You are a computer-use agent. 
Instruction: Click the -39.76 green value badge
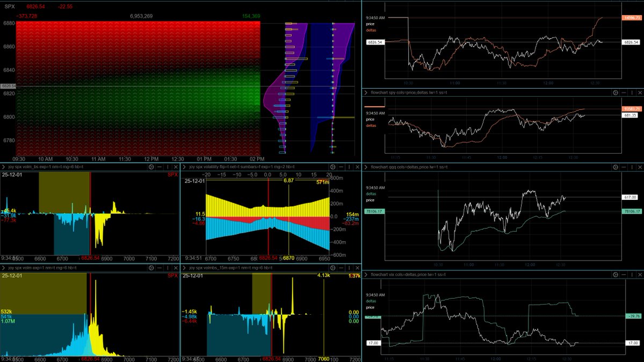[x=633, y=316]
